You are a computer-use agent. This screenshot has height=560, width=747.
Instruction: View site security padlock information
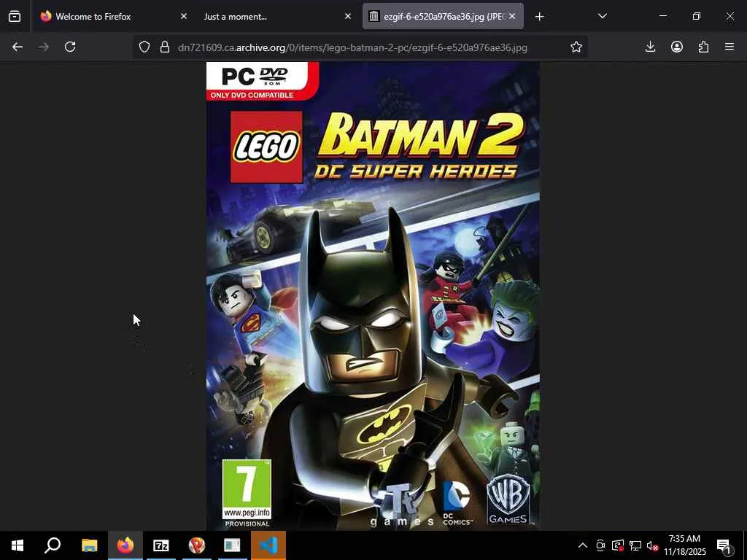(x=165, y=47)
